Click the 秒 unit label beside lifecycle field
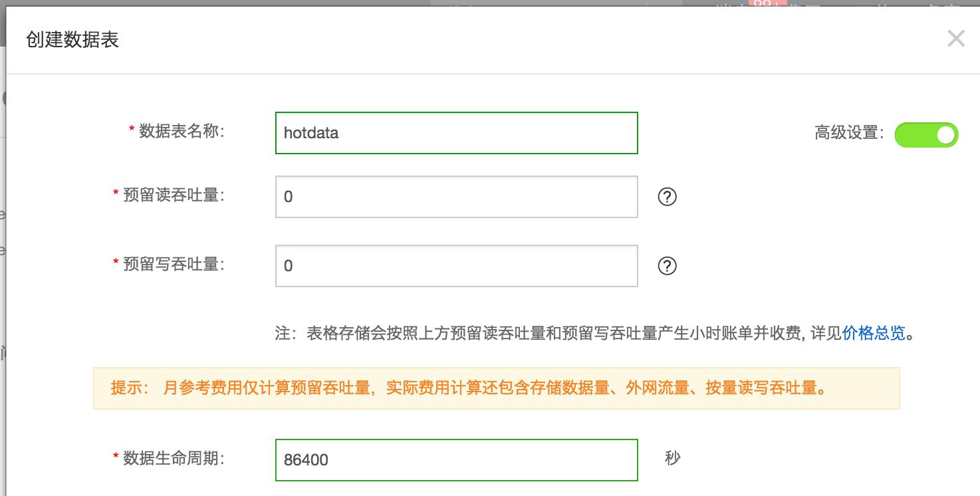The width and height of the screenshot is (980, 496). point(672,457)
